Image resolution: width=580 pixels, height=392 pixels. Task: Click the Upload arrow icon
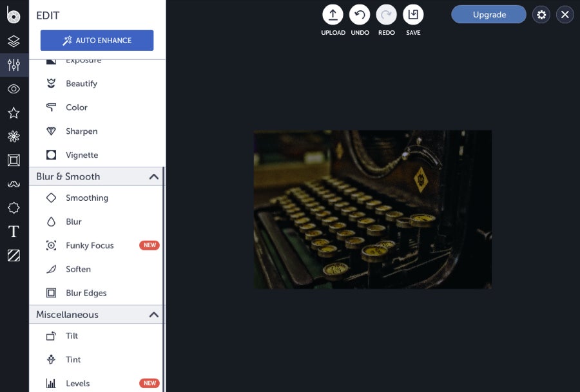pos(333,15)
